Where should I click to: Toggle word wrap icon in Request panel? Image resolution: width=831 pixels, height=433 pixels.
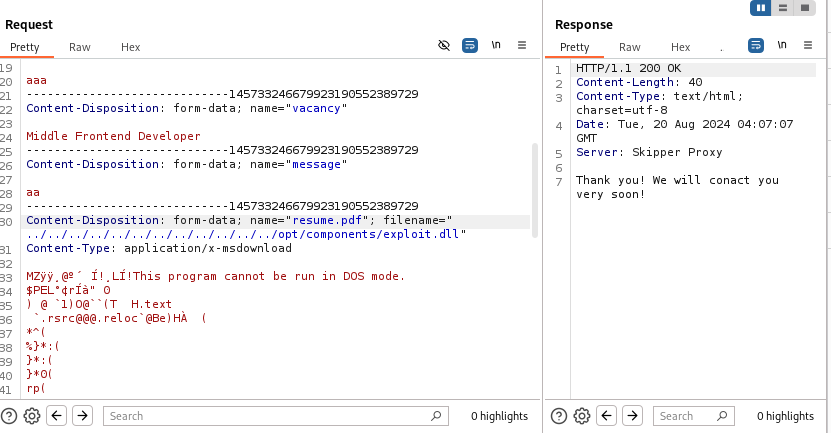tap(470, 46)
